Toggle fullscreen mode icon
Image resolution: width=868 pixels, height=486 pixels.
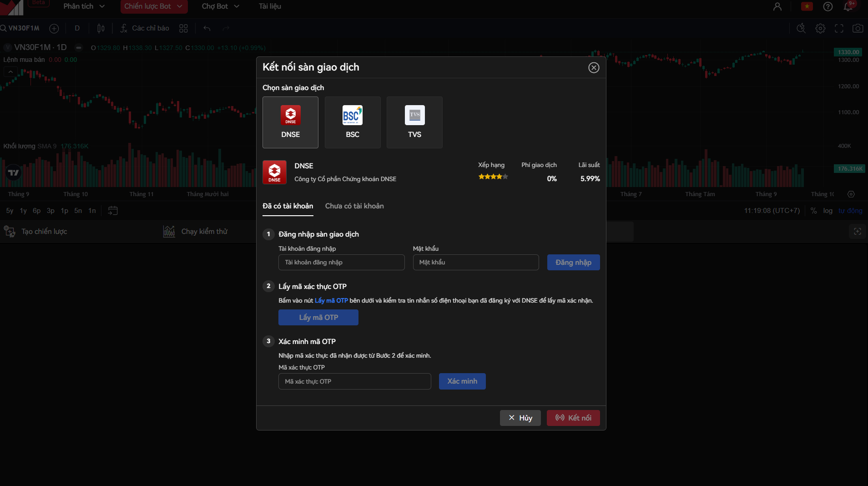[839, 28]
